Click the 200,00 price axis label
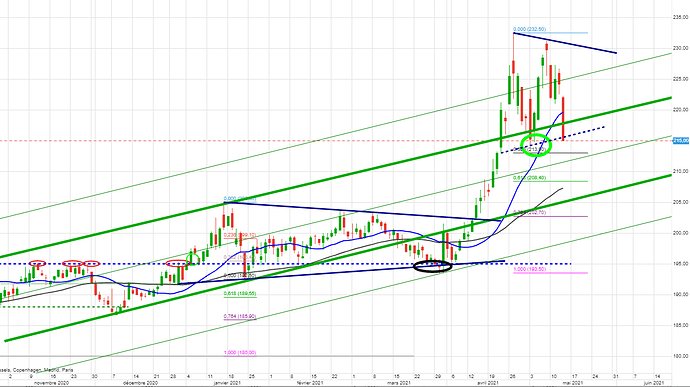This screenshot has height=387, width=690. tap(681, 233)
